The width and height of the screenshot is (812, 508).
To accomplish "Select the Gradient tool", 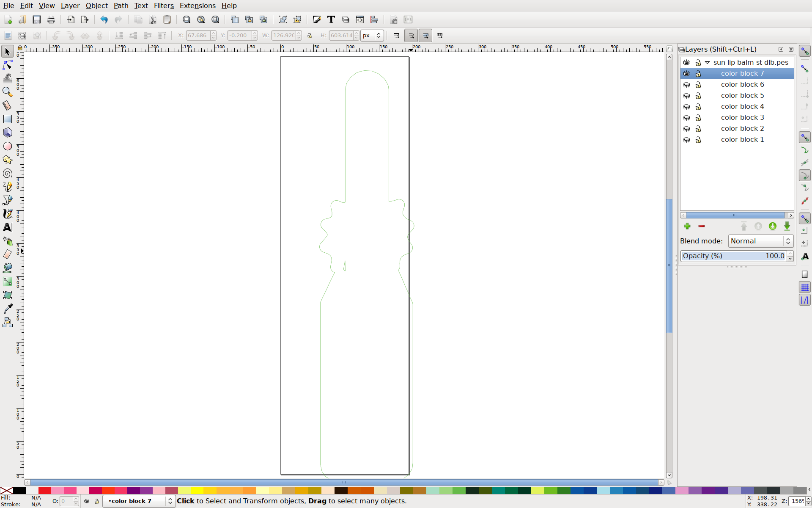I will [7, 282].
